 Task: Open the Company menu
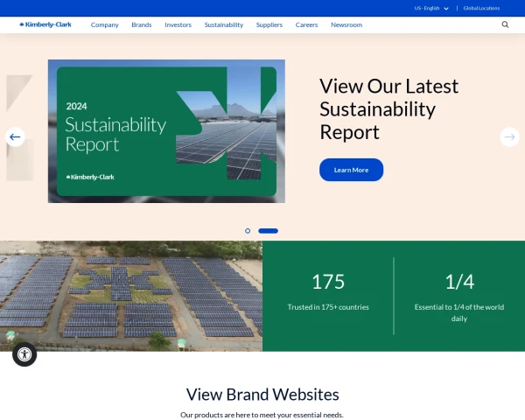tap(105, 25)
